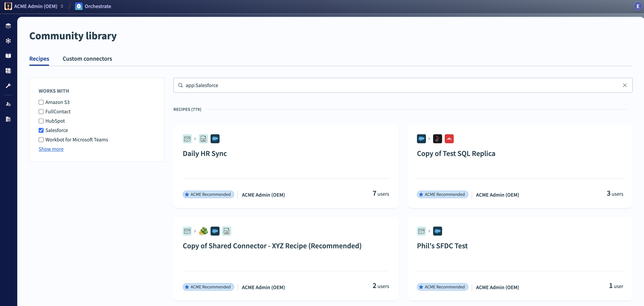Screen dimensions: 644x306
Task: Open the tools wrench icon in sidebar
Action: click(8, 86)
